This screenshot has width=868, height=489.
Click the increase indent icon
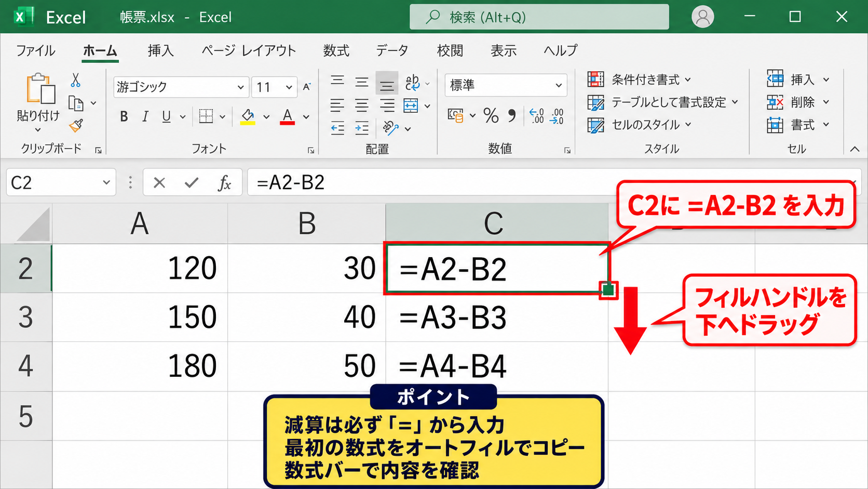pyautogui.click(x=362, y=128)
